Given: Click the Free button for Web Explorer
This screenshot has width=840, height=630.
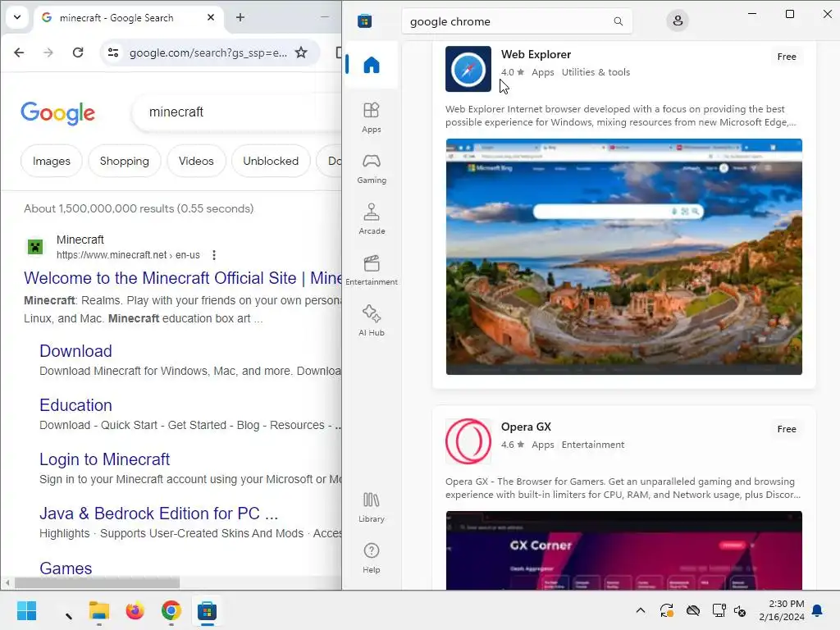Looking at the screenshot, I should click(x=787, y=57).
